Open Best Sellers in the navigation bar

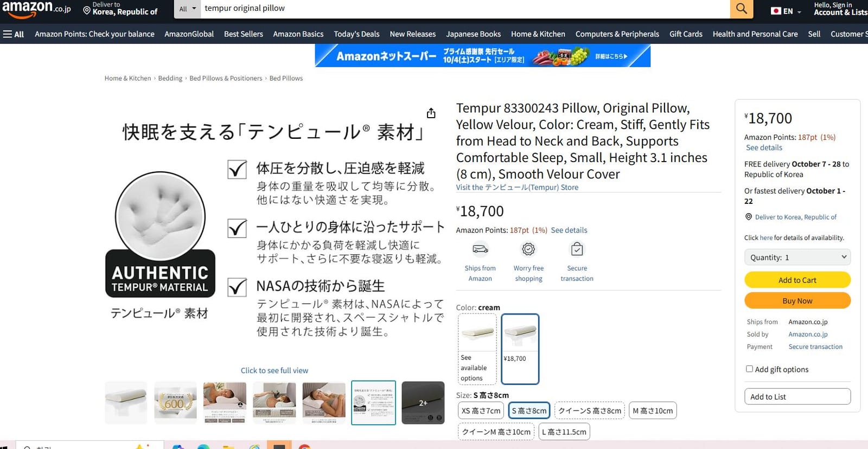[x=244, y=34]
